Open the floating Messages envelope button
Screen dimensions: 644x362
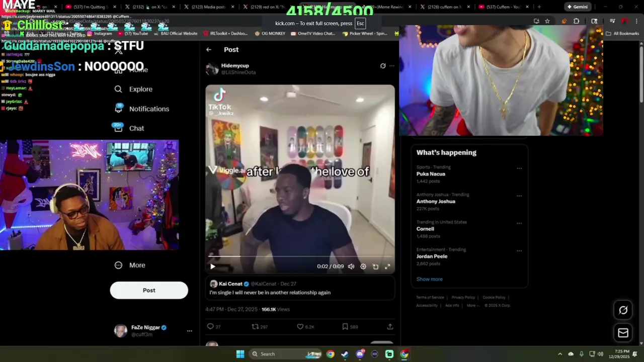623,333
